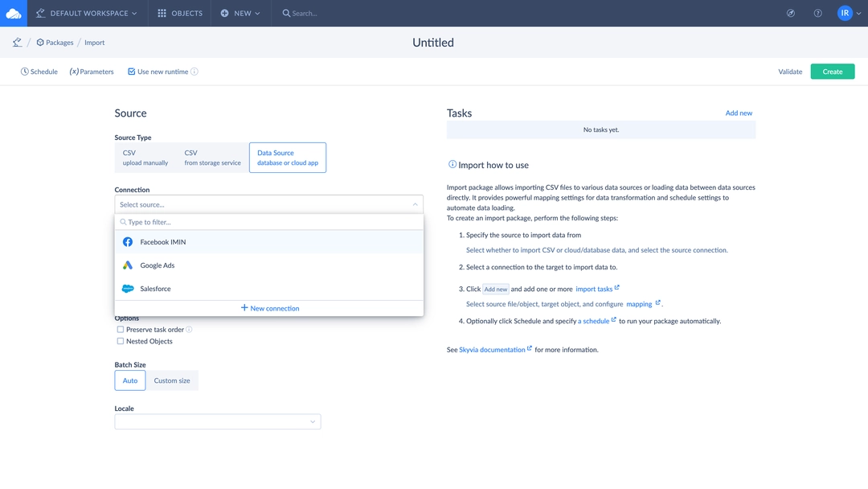The width and height of the screenshot is (868, 489).
Task: Click the workspace home breadcrumb icon
Action: click(x=17, y=42)
